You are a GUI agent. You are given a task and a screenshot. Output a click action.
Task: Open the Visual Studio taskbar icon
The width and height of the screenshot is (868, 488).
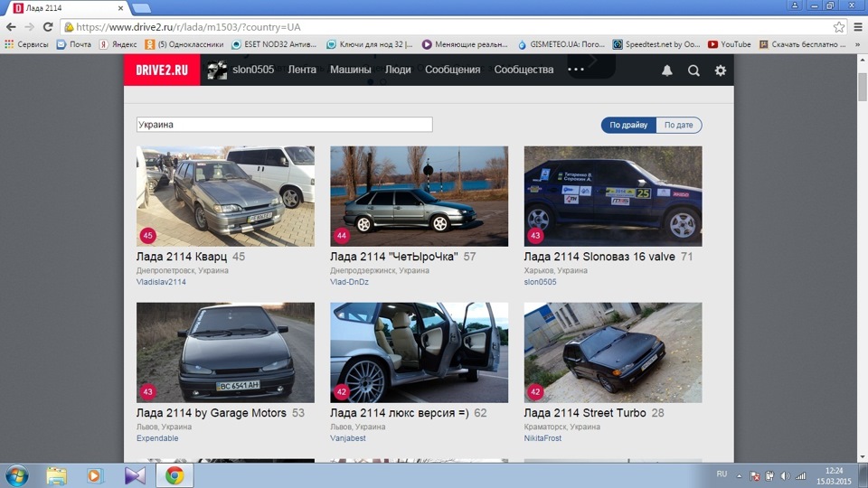[135, 476]
